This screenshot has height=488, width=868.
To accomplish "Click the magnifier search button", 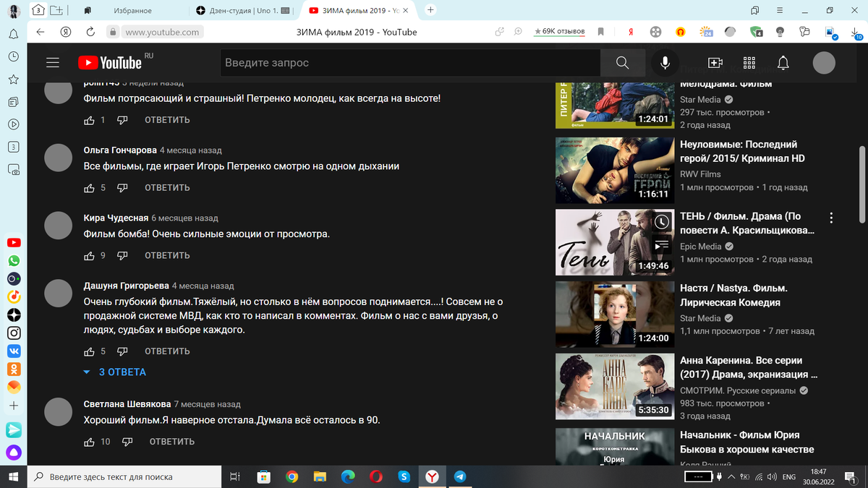I will pyautogui.click(x=623, y=63).
